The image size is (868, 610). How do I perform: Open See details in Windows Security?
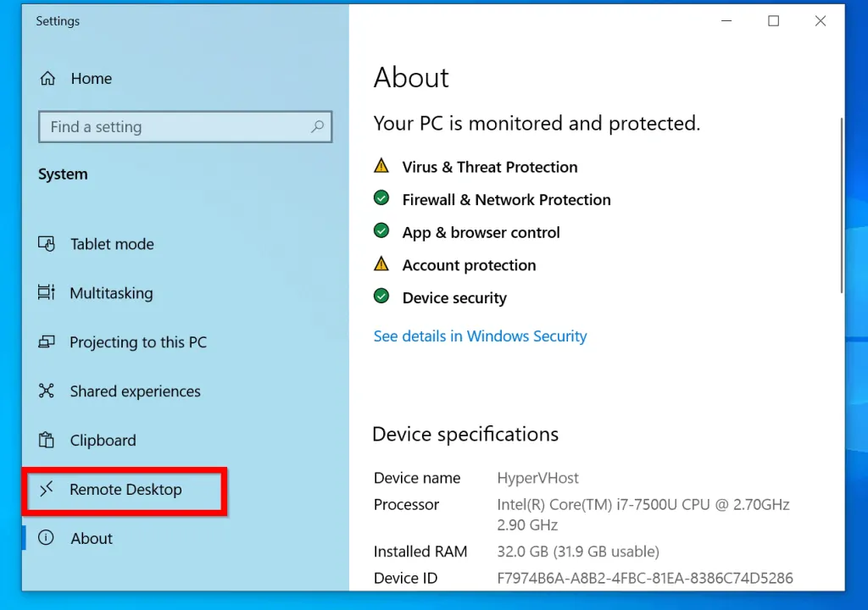pyautogui.click(x=480, y=336)
